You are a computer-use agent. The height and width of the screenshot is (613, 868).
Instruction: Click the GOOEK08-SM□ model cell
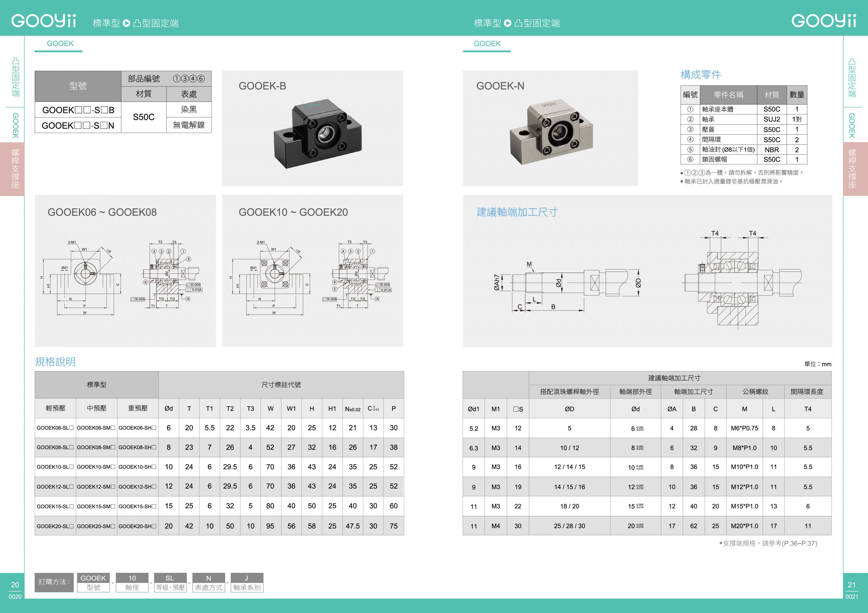click(x=96, y=447)
